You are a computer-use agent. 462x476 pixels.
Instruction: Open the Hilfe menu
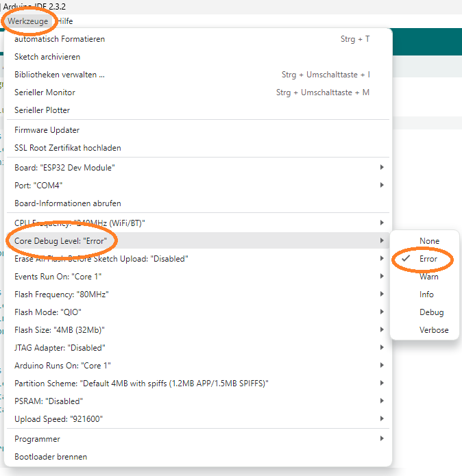click(x=64, y=21)
